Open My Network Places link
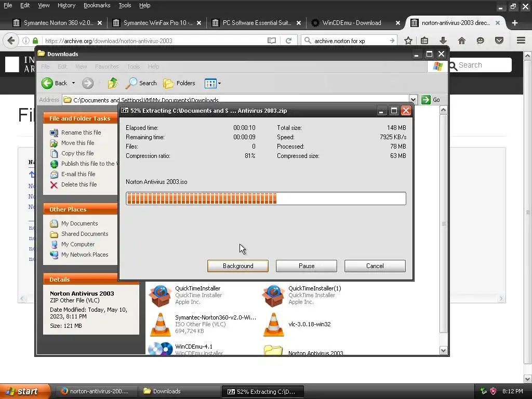This screenshot has width=532, height=399. pos(85,255)
